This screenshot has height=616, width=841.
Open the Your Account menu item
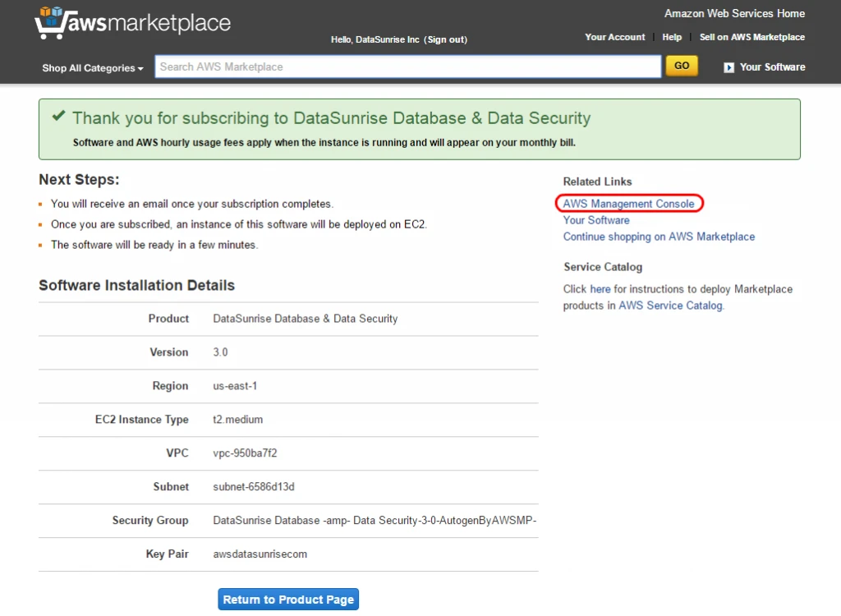614,36
